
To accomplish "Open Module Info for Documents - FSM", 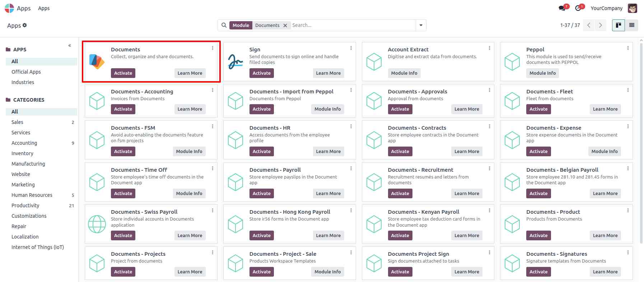I will coord(189,151).
